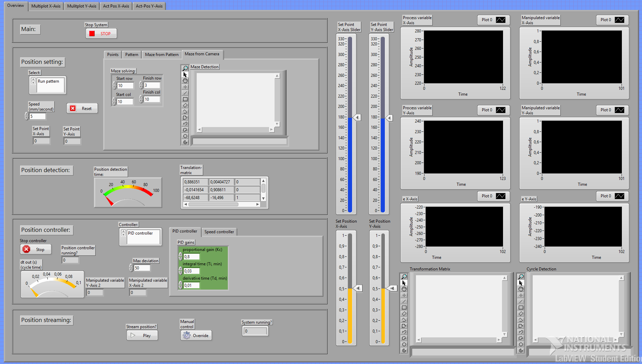Screen dimensions: 642x364
Task: Switch to the Mulitplot Y-Axis tab
Action: pos(82,6)
